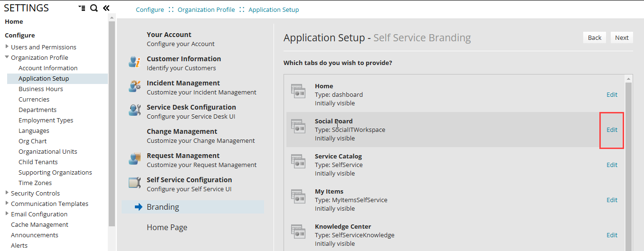The width and height of the screenshot is (644, 251).
Task: Expand the Security Controls node
Action: [x=7, y=193]
